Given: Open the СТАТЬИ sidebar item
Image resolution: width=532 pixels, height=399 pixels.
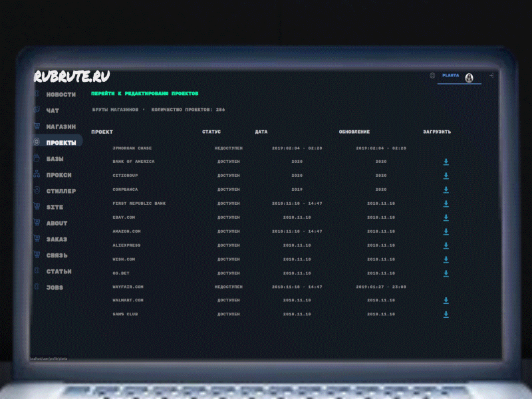Looking at the screenshot, I should click(x=59, y=271).
